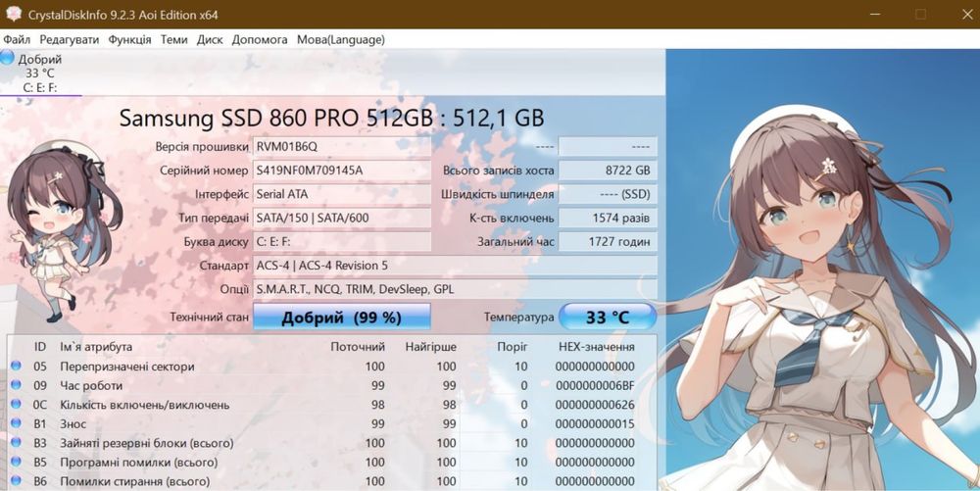Click the interface field Serial ATA
Image resolution: width=980 pixels, height=491 pixels.
click(x=342, y=194)
